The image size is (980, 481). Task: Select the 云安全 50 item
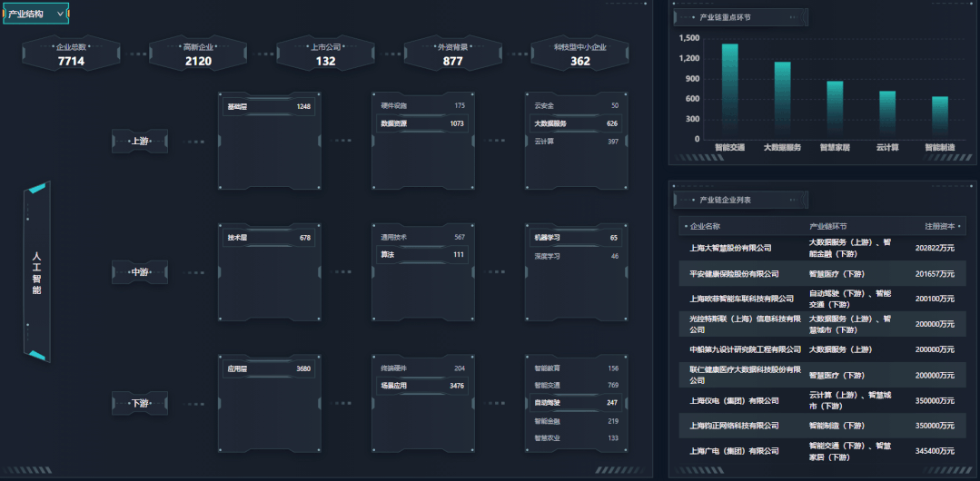coord(576,106)
